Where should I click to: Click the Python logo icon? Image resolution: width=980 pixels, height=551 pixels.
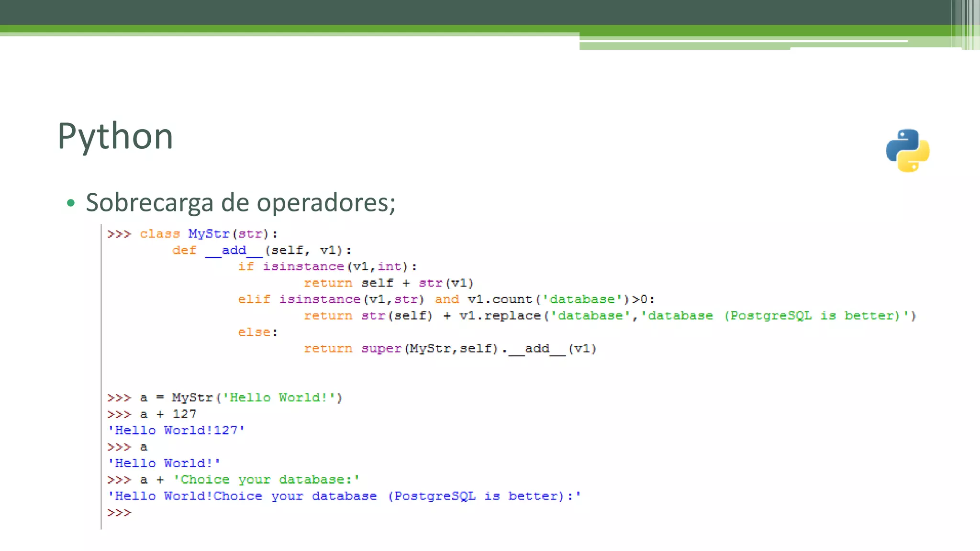[x=908, y=150]
